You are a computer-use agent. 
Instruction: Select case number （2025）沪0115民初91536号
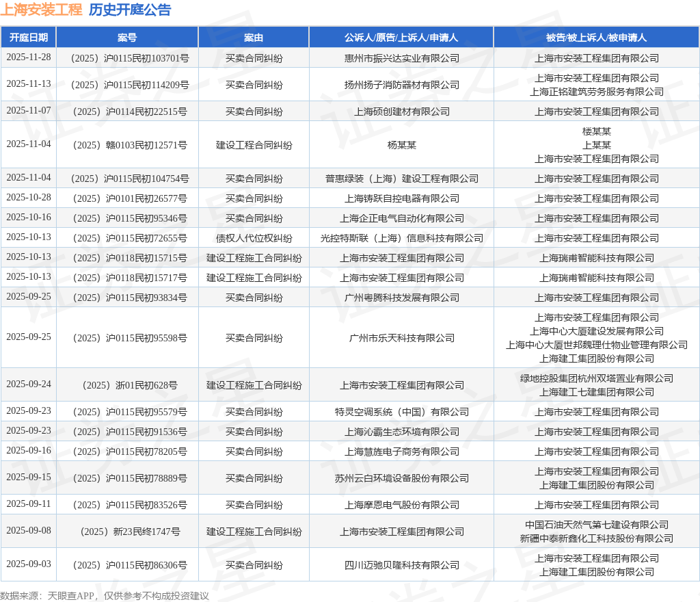pyautogui.click(x=127, y=432)
